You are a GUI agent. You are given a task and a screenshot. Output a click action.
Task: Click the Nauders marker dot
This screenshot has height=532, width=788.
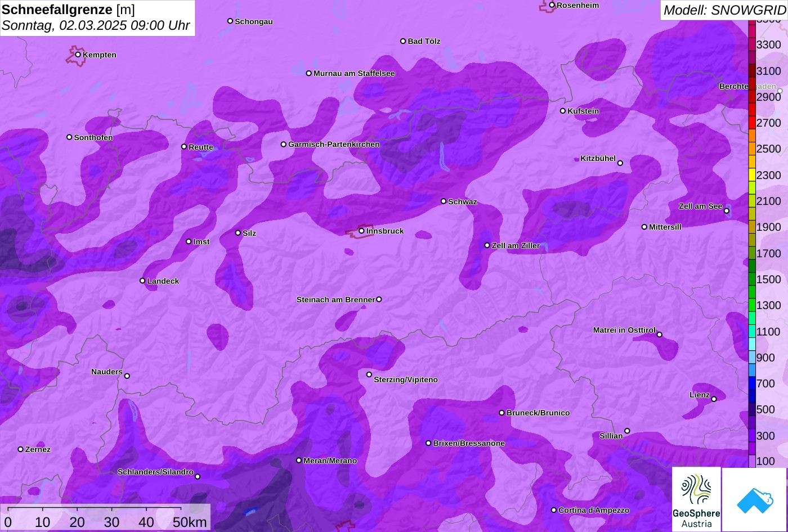127,376
